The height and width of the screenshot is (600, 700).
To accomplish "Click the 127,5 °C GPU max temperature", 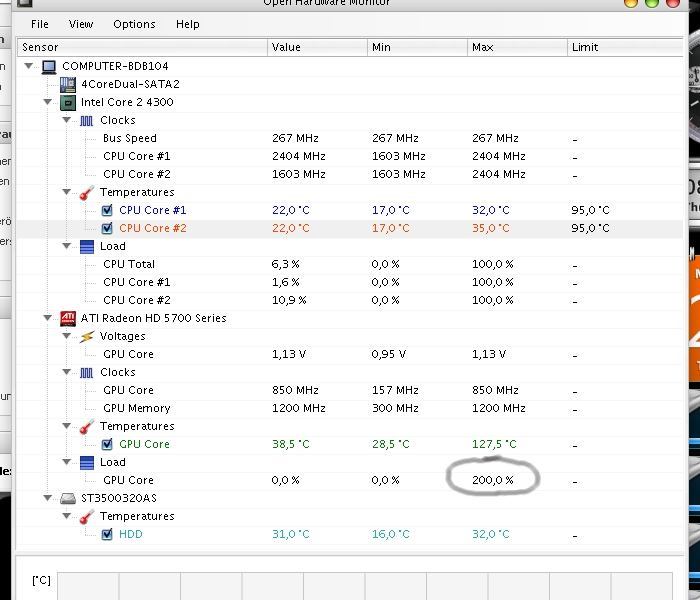I will pos(494,444).
